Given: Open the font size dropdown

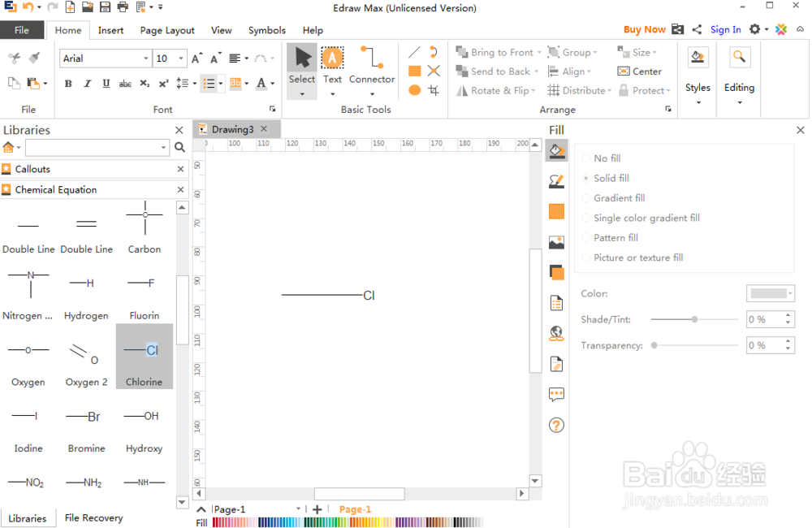Looking at the screenshot, I should coord(181,58).
